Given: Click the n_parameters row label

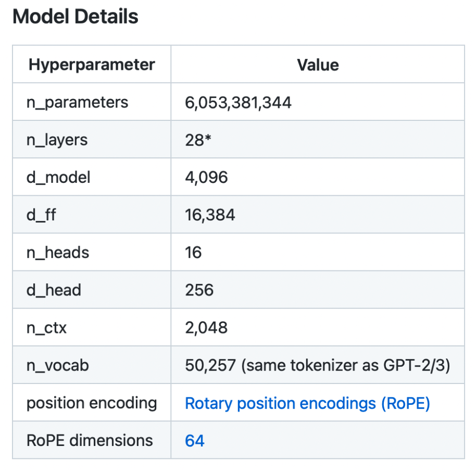Looking at the screenshot, I should (x=77, y=102).
